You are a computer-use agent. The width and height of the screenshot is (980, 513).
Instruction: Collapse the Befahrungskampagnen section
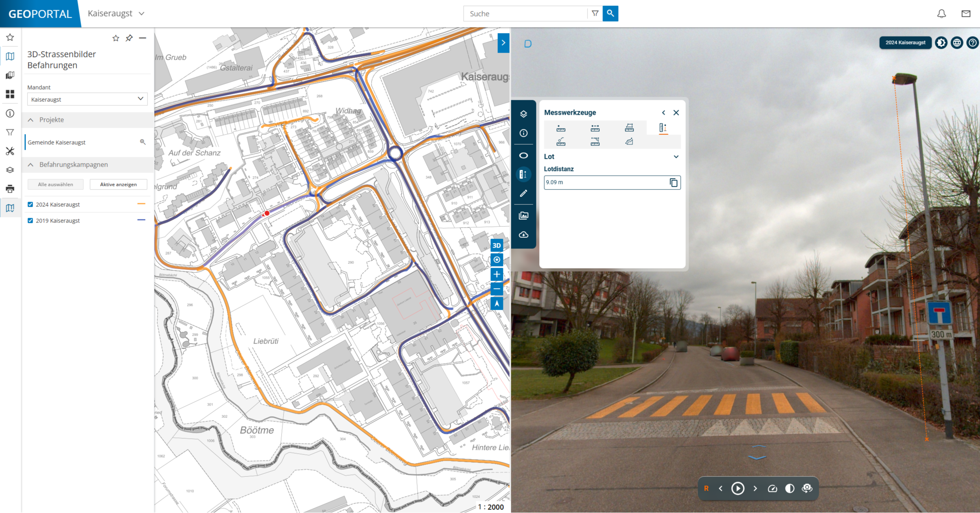click(31, 165)
